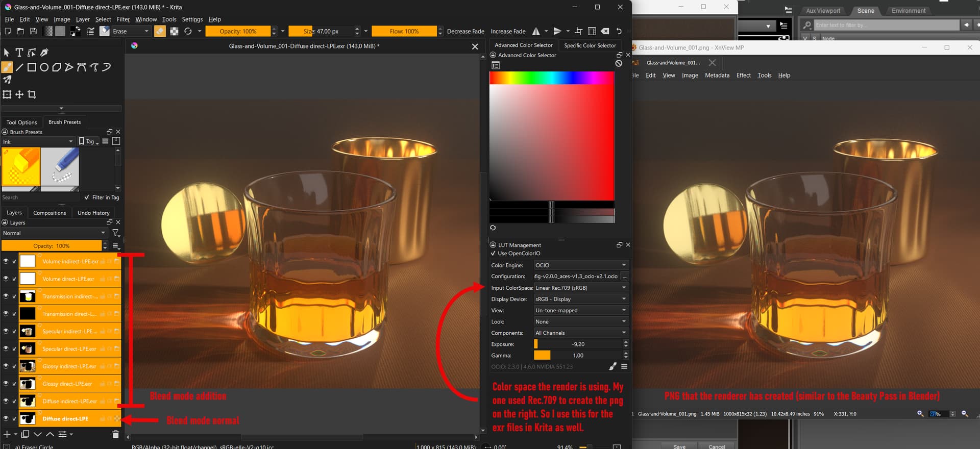This screenshot has width=980, height=449.
Task: Click the add new layer plus icon
Action: (x=7, y=434)
